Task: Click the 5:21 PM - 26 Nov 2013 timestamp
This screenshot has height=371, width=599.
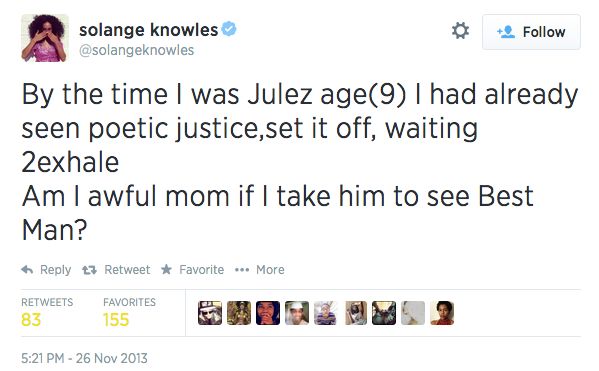Action: [84, 358]
